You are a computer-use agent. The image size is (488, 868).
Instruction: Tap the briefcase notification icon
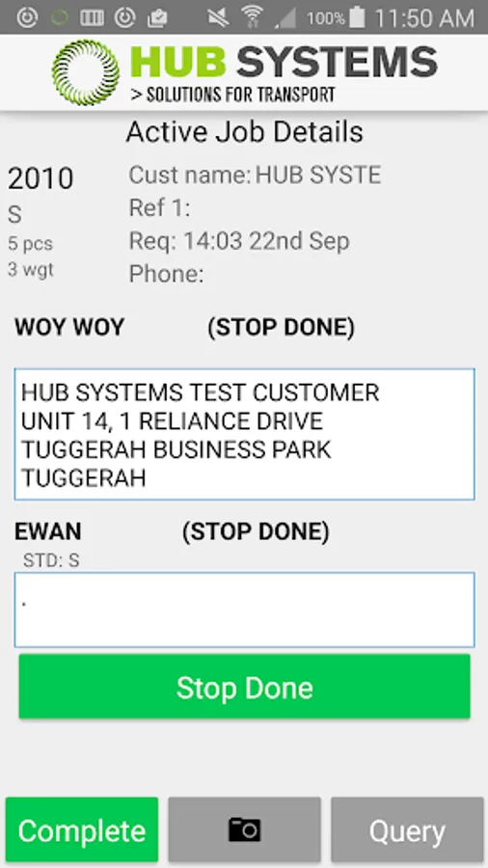(157, 18)
